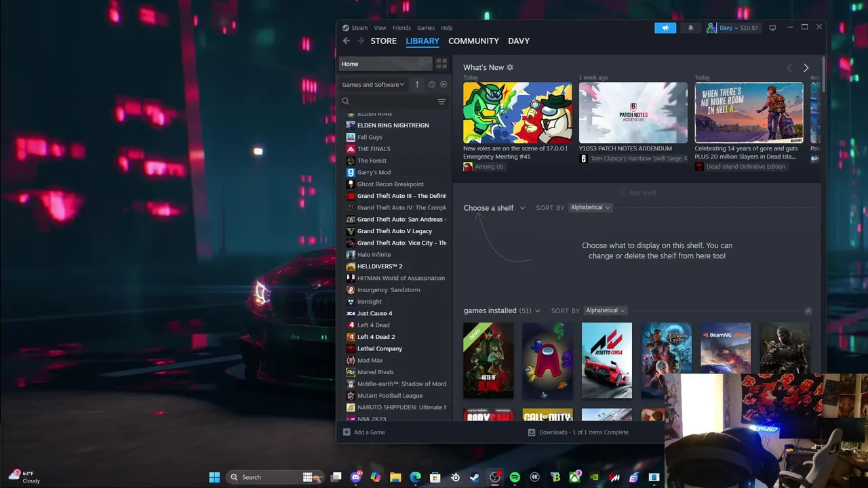868x488 pixels.
Task: Click the library search field
Action: (x=393, y=102)
